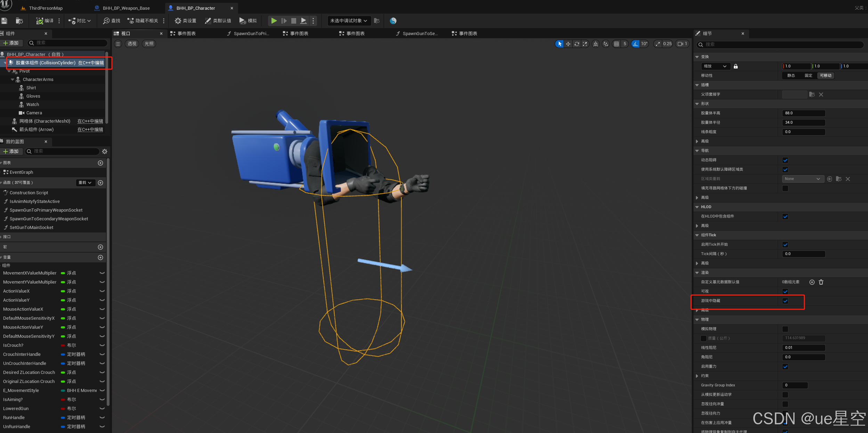Open the debug object dropdown
This screenshot has width=868, height=433.
pos(349,21)
